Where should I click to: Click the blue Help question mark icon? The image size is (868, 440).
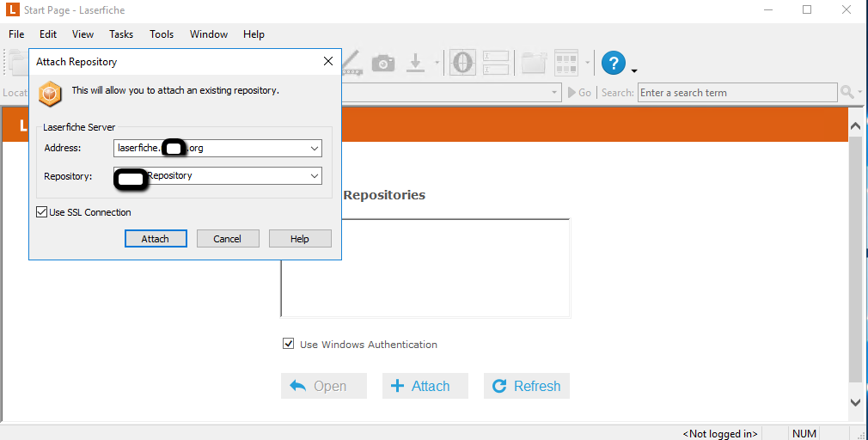[614, 63]
